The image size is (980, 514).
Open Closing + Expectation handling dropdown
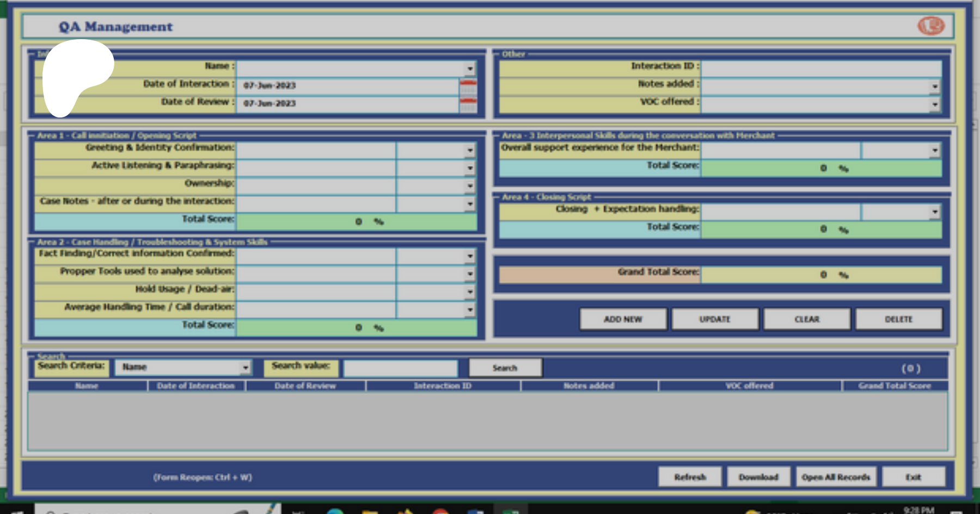point(934,212)
